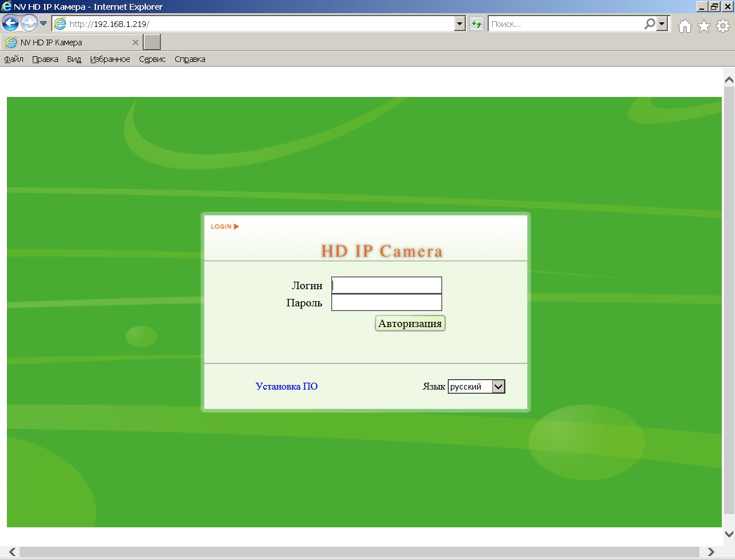
Task: Click the Refresh page icon
Action: pos(477,24)
